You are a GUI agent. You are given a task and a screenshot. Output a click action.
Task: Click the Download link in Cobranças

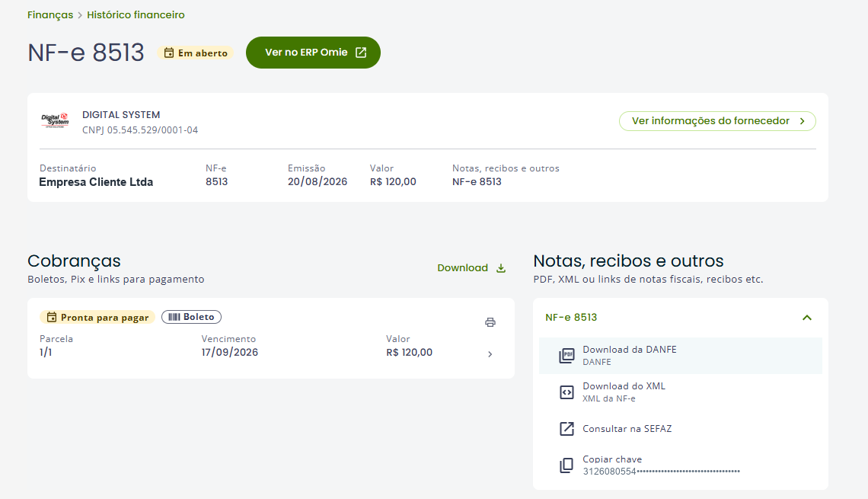471,268
